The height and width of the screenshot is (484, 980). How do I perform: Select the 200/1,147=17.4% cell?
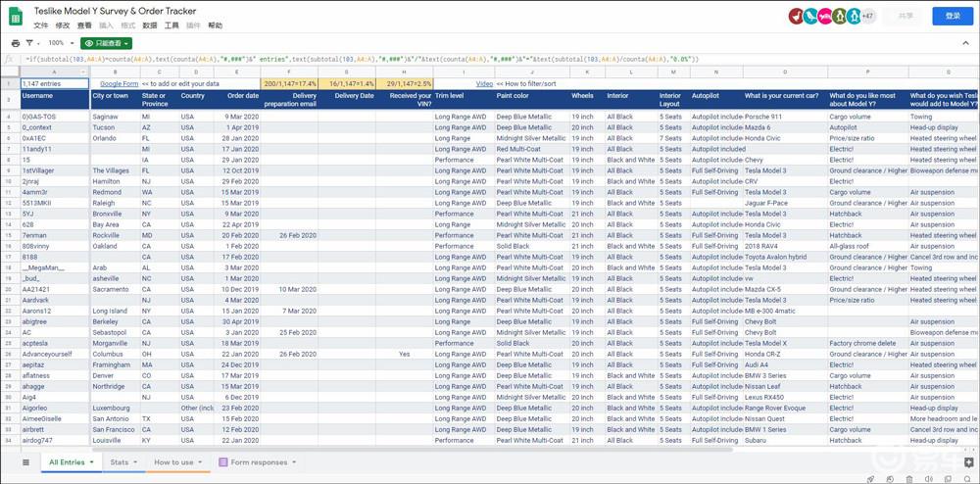click(289, 83)
